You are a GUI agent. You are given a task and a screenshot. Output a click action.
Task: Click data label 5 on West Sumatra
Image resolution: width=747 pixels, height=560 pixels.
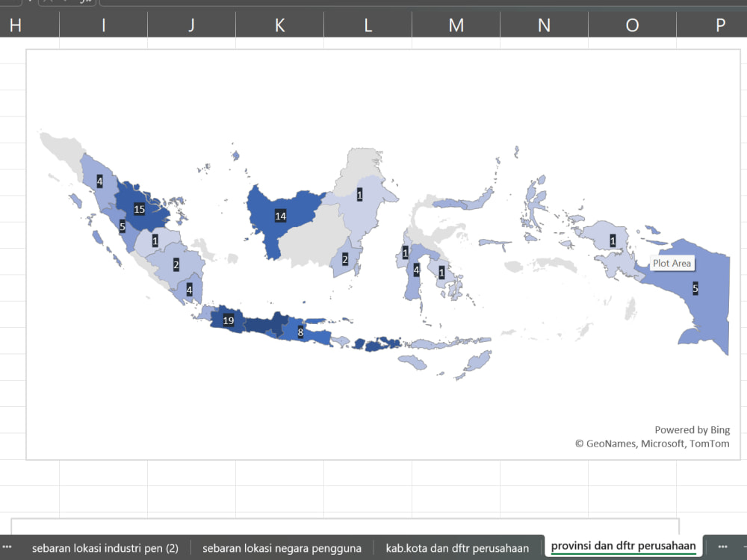(123, 227)
